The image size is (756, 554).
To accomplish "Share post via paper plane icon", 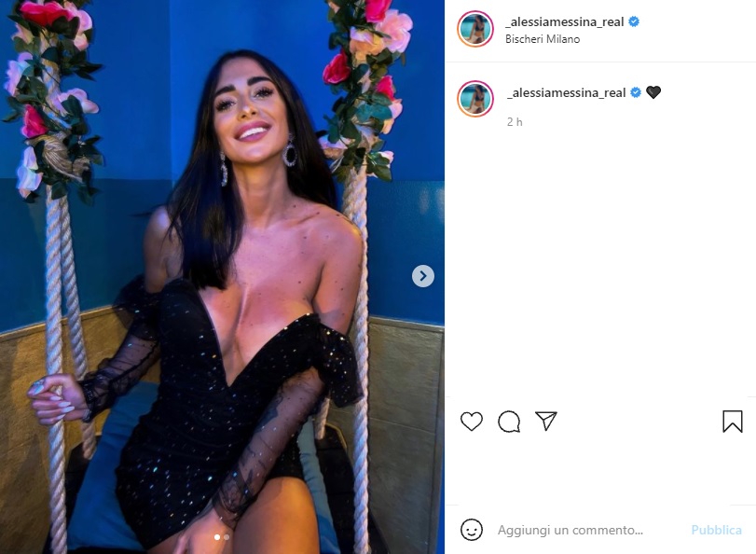I will [x=545, y=421].
